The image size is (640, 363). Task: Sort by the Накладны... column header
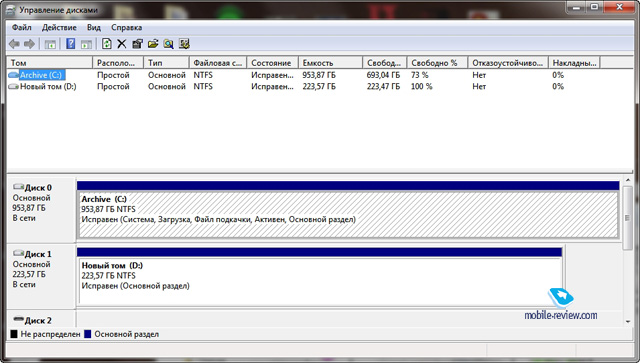point(574,63)
